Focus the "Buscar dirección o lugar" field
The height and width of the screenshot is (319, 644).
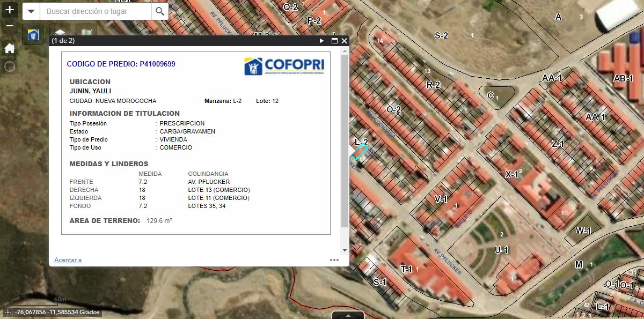coord(96,11)
